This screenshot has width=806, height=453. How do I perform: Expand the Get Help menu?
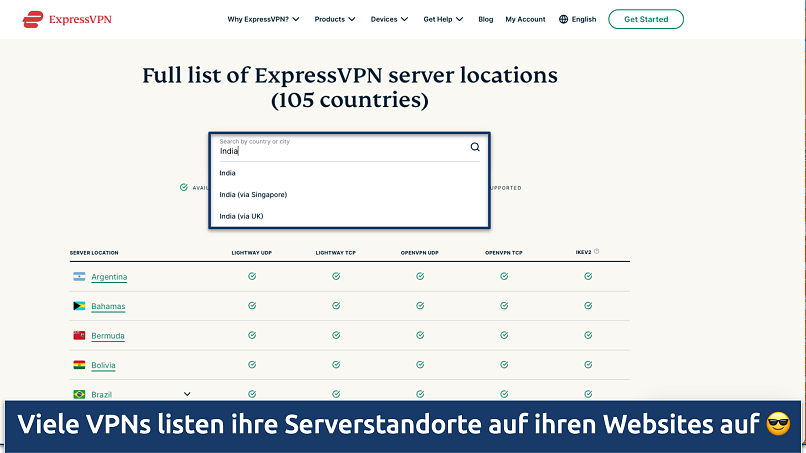443,20
